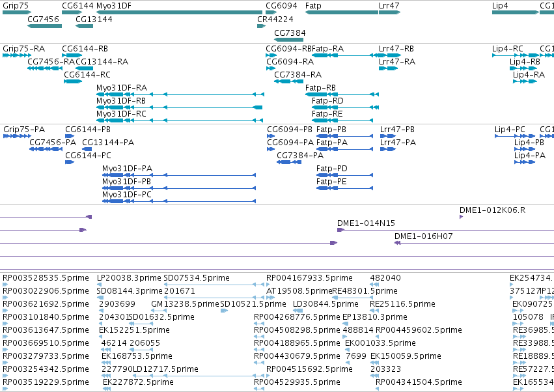Select the Fatp-RD transcript label

click(327, 101)
